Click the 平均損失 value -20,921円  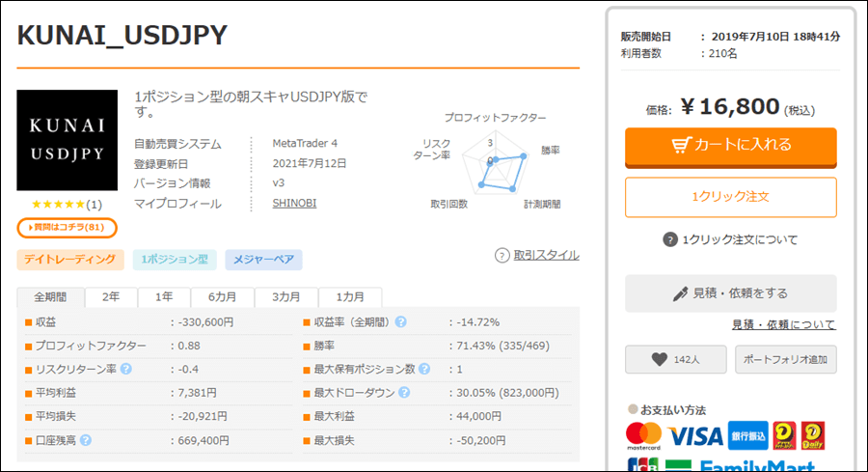203,416
